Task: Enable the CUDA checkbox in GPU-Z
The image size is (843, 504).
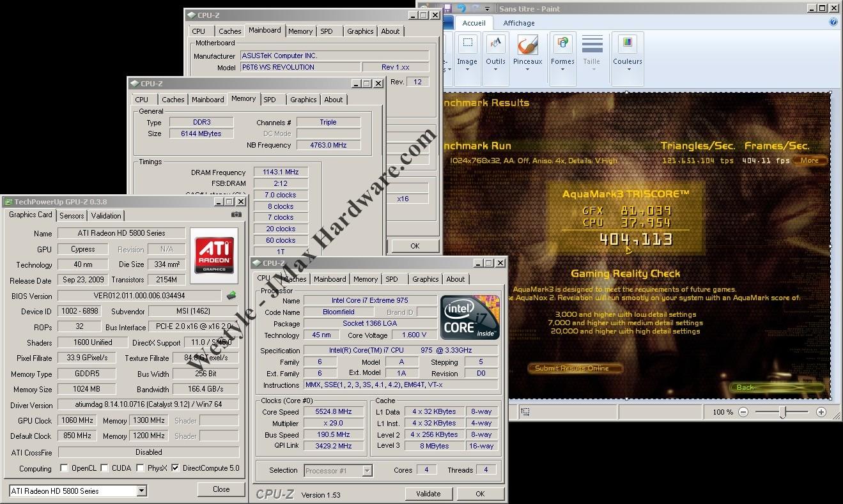Action: click(105, 468)
